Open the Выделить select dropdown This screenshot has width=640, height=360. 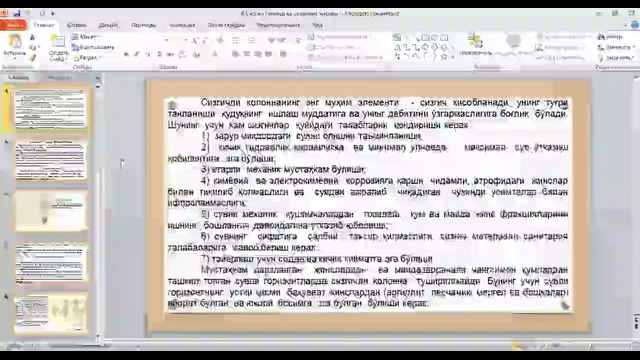[616, 58]
